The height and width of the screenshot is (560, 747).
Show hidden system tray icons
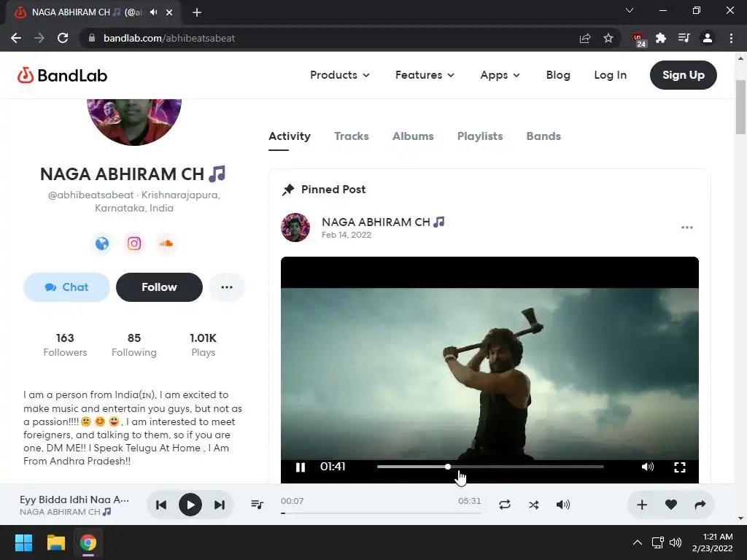[x=637, y=542]
